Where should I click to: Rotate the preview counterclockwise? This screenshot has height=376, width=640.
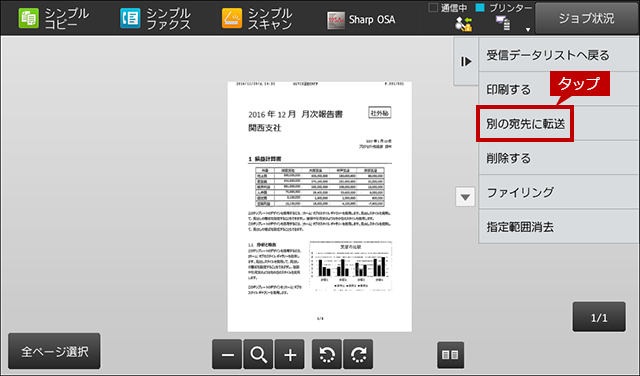pos(327,354)
